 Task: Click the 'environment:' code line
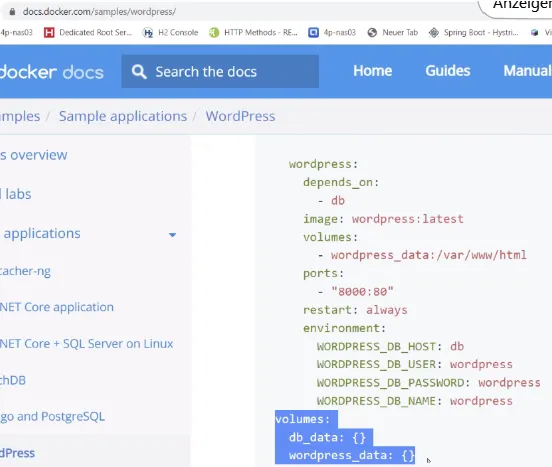tap(344, 328)
